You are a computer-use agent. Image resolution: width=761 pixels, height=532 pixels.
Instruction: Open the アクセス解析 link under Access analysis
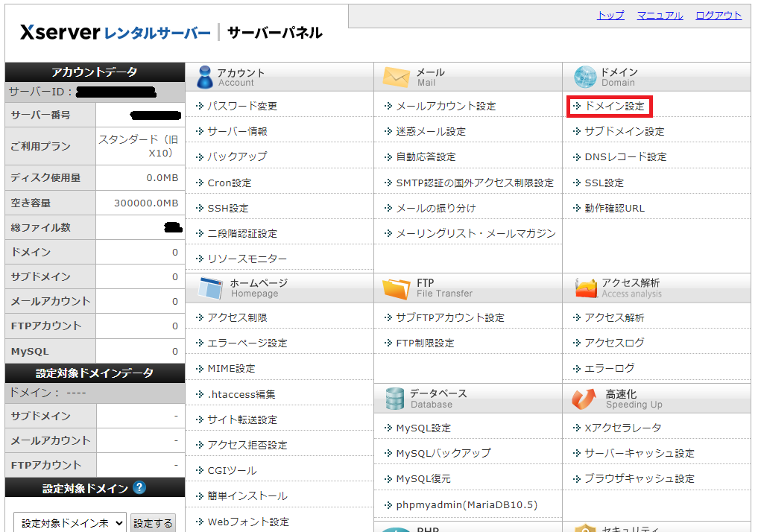coord(614,317)
